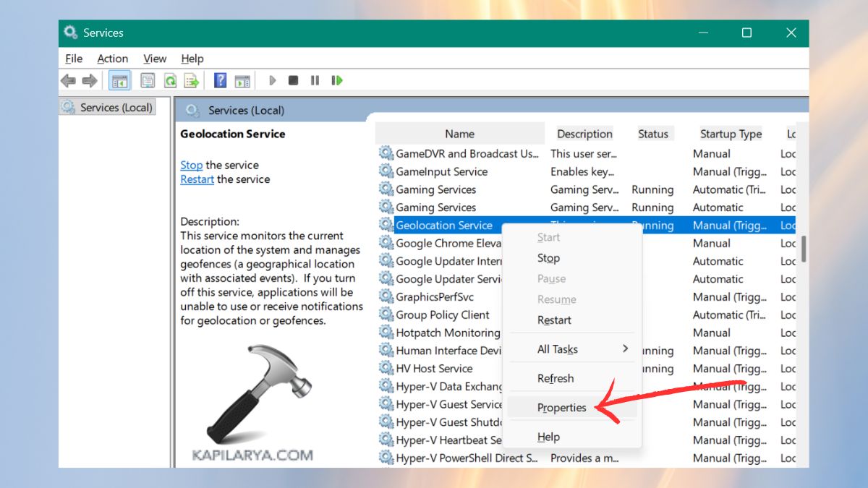
Task: Click the Export List toolbar icon
Action: click(x=191, y=81)
